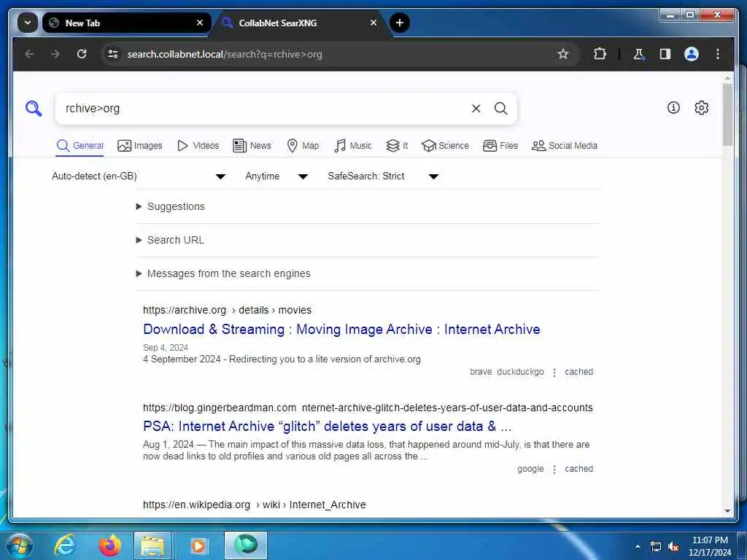Click the en.wikipedia.org Internet_Archive URL

pyautogui.click(x=255, y=505)
